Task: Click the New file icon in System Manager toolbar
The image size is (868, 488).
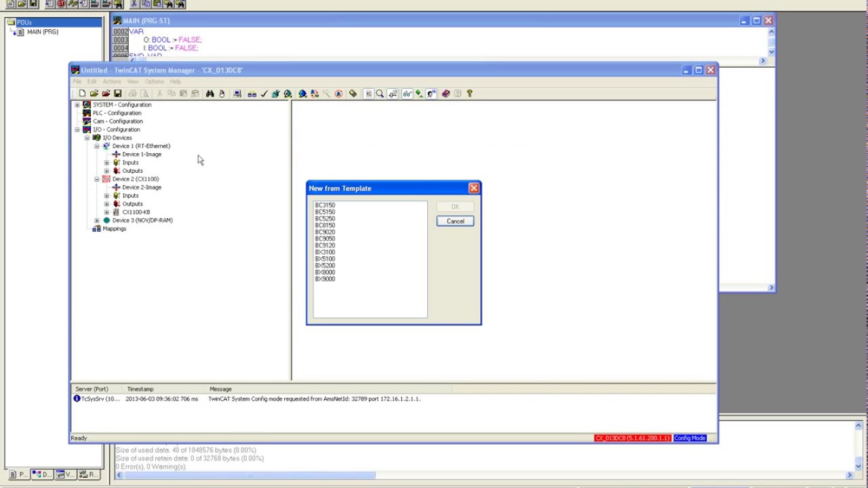Action: [82, 94]
